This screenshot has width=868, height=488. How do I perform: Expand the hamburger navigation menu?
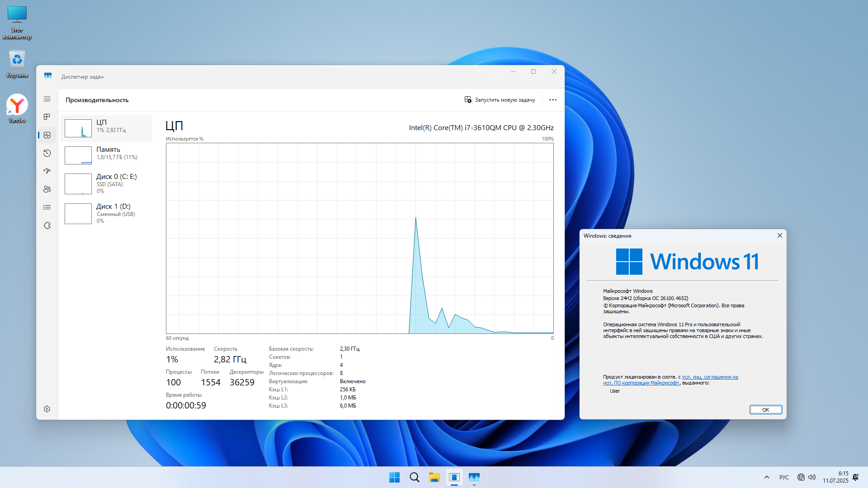tap(47, 99)
